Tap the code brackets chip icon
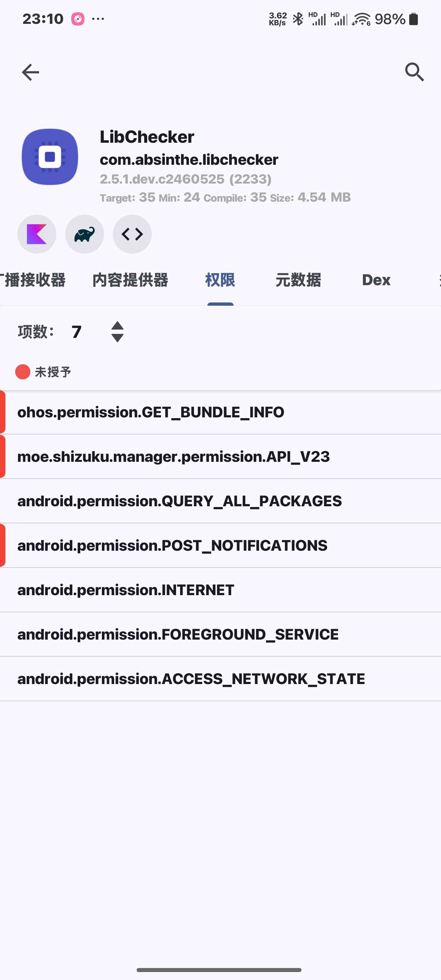Image resolution: width=441 pixels, height=980 pixels. [132, 234]
